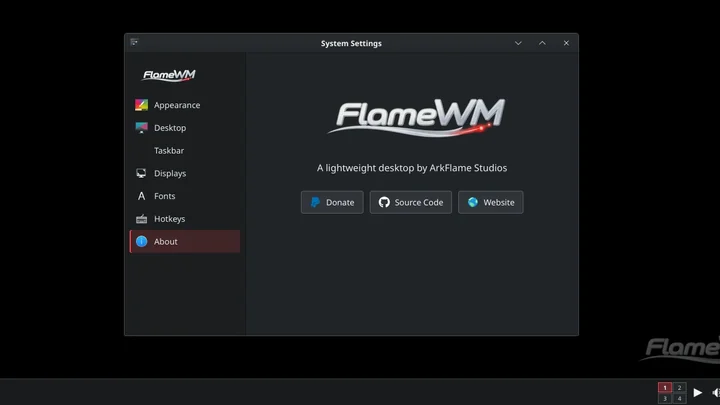720x405 pixels.
Task: Minimize the System Settings window
Action: coord(518,43)
